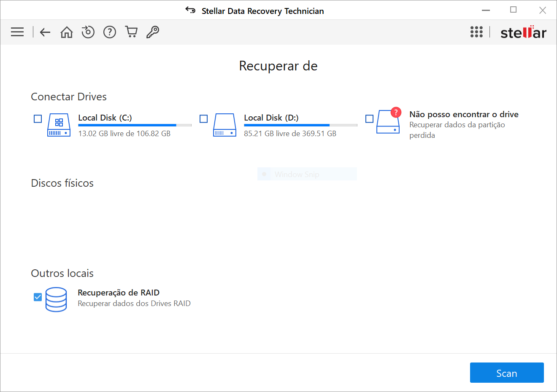
Task: Click 'Recuperar dados da partição perdida' text
Action: pos(457,130)
